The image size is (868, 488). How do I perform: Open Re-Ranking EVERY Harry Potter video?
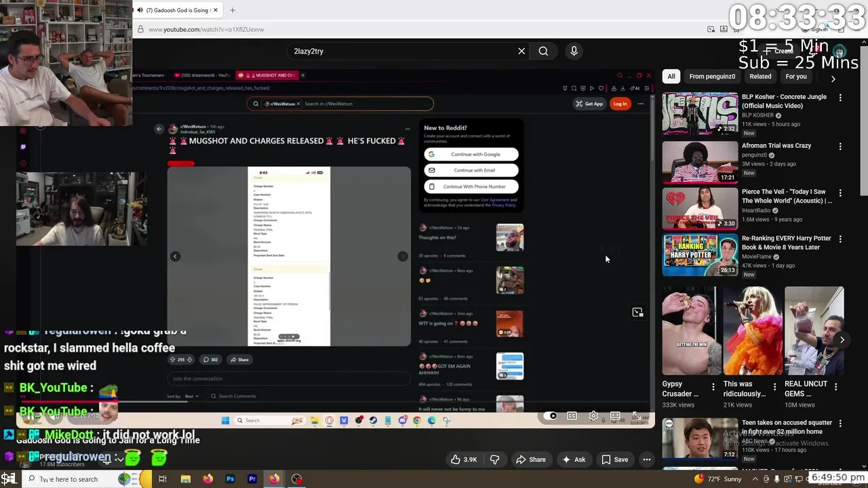(700, 255)
